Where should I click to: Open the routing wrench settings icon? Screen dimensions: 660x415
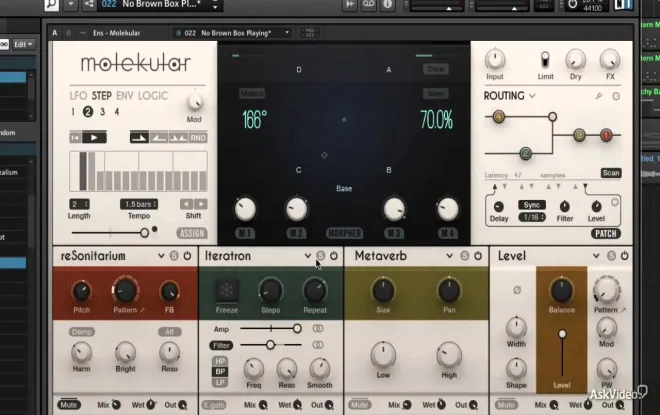coord(599,96)
